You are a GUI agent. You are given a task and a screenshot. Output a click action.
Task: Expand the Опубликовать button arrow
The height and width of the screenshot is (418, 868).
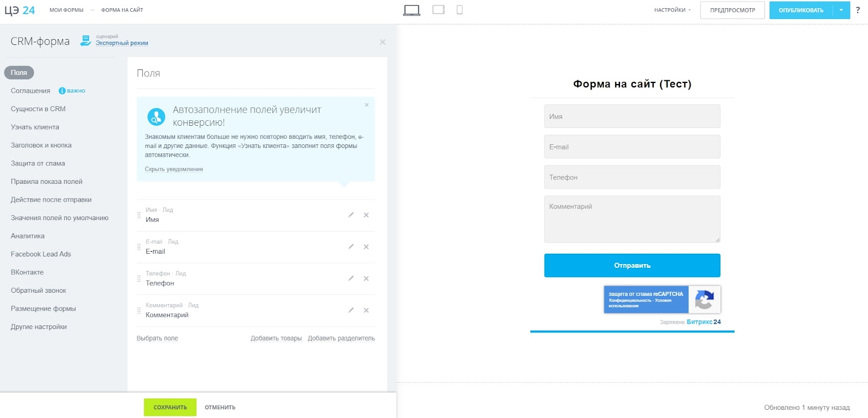click(841, 10)
